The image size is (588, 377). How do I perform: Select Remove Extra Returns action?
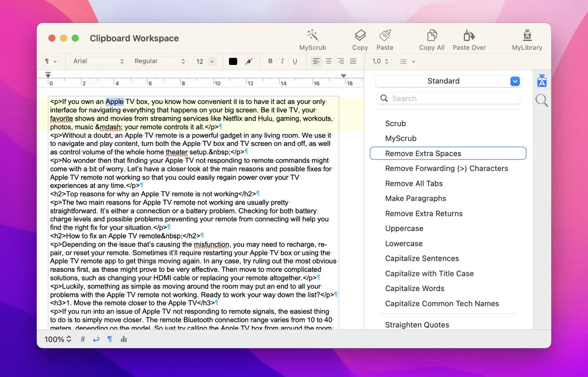pyautogui.click(x=424, y=214)
